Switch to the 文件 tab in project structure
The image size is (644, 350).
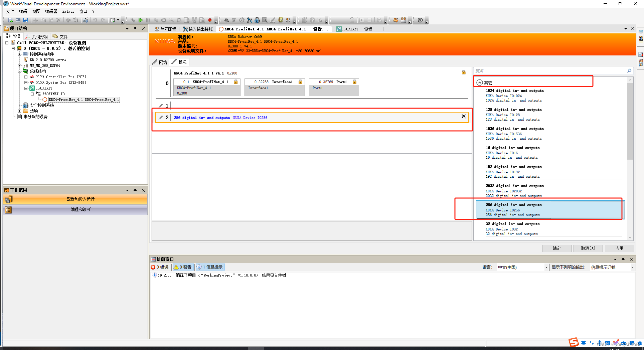pyautogui.click(x=60, y=36)
